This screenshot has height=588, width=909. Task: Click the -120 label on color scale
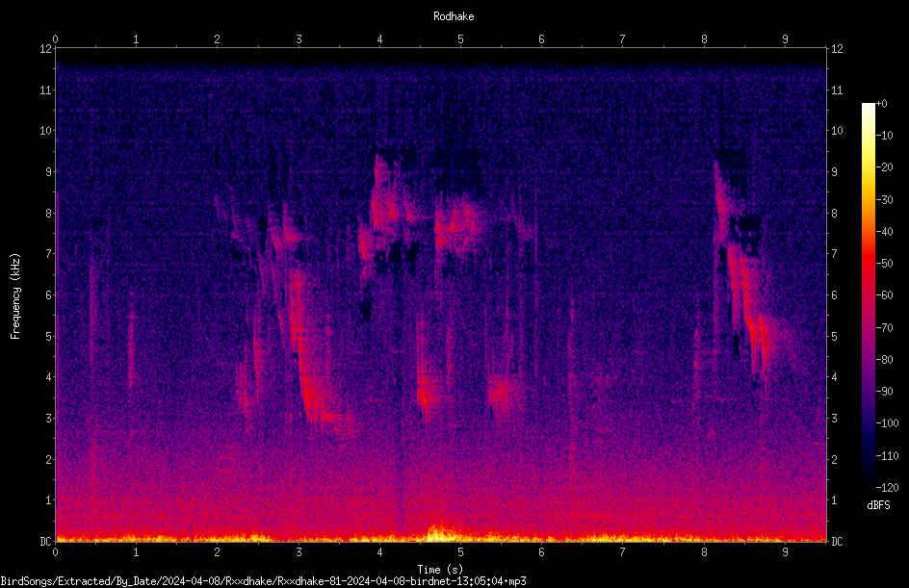[887, 487]
